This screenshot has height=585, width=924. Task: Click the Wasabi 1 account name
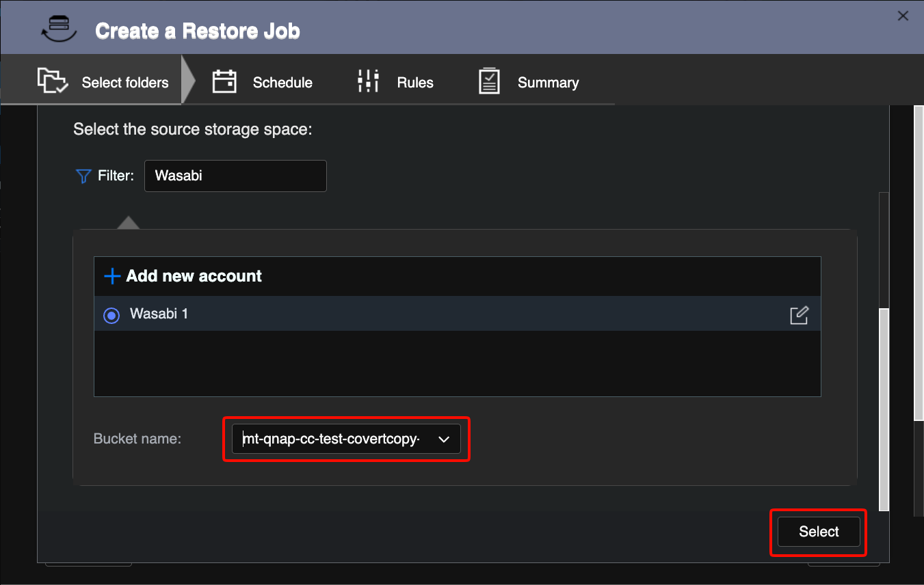(159, 314)
